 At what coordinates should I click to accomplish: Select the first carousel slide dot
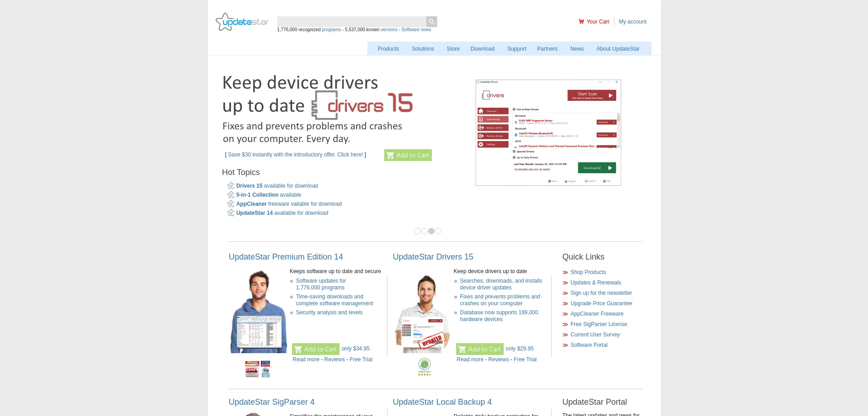(417, 231)
